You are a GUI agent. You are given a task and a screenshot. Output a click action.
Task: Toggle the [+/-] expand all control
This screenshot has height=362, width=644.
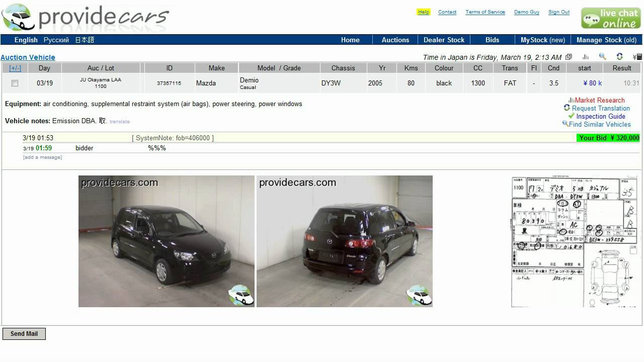(15, 68)
